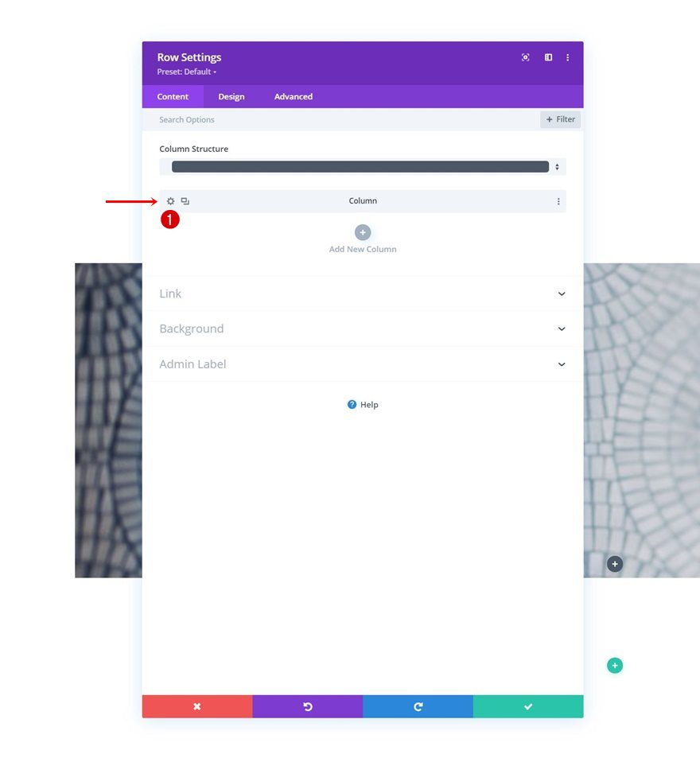
Task: Open the column's three-dot options menu
Action: (x=558, y=201)
